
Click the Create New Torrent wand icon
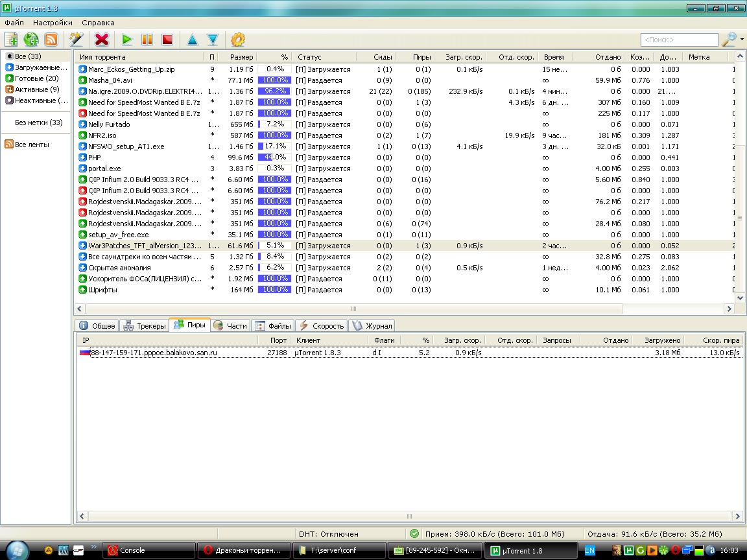pos(77,40)
